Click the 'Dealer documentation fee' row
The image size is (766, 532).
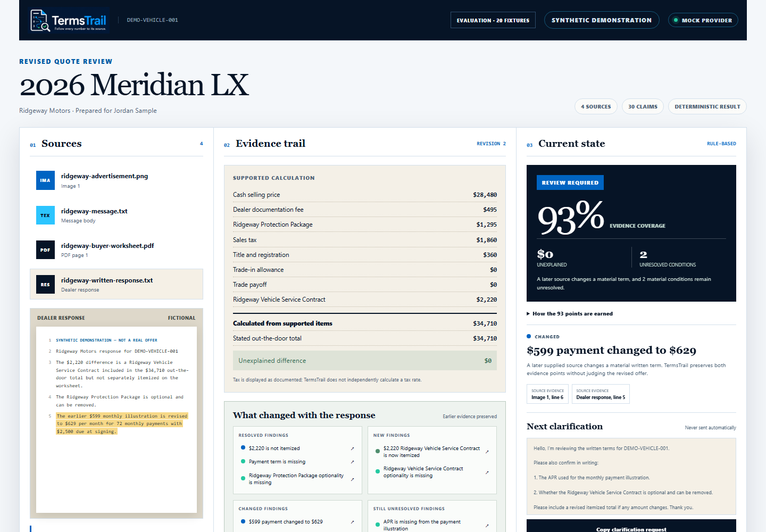click(365, 210)
